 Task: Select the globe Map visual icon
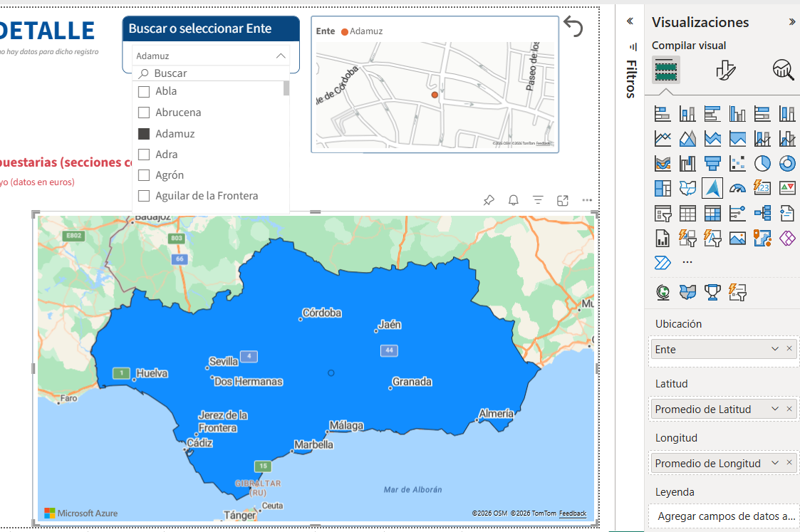pyautogui.click(x=663, y=292)
